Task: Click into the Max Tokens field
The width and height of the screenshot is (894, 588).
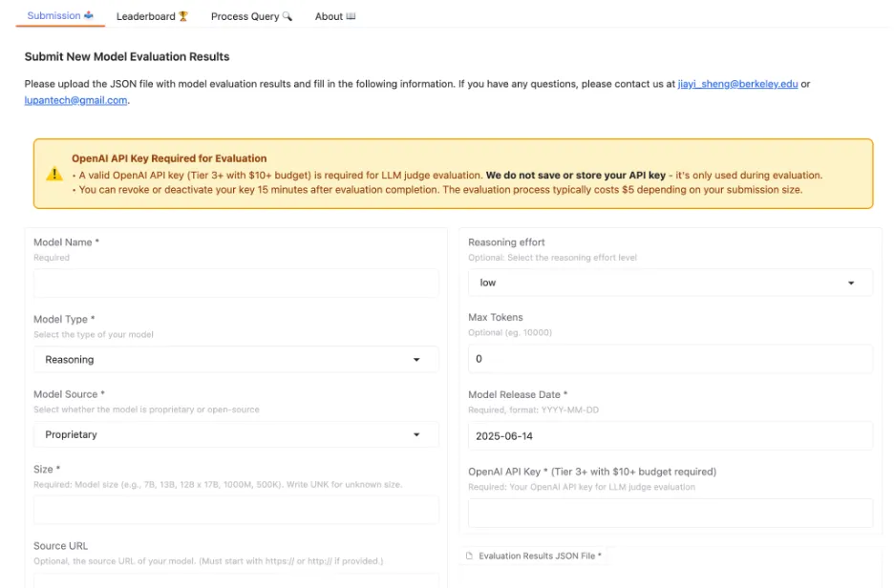Action: click(670, 359)
